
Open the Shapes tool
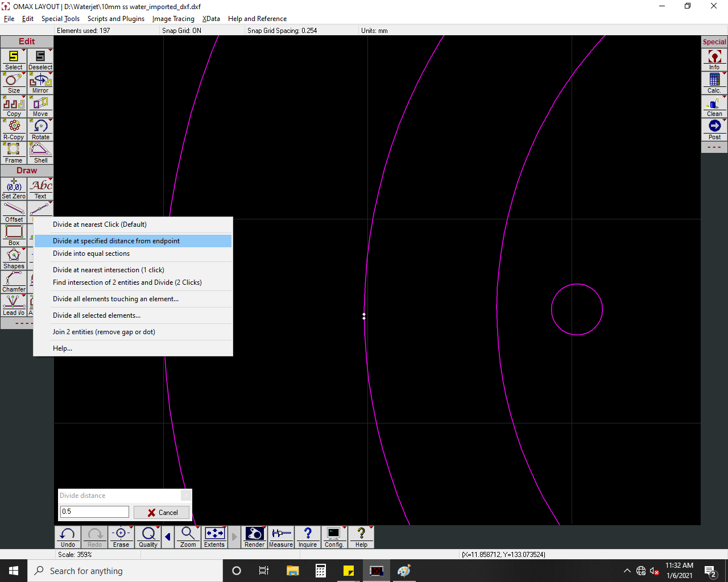pos(14,259)
